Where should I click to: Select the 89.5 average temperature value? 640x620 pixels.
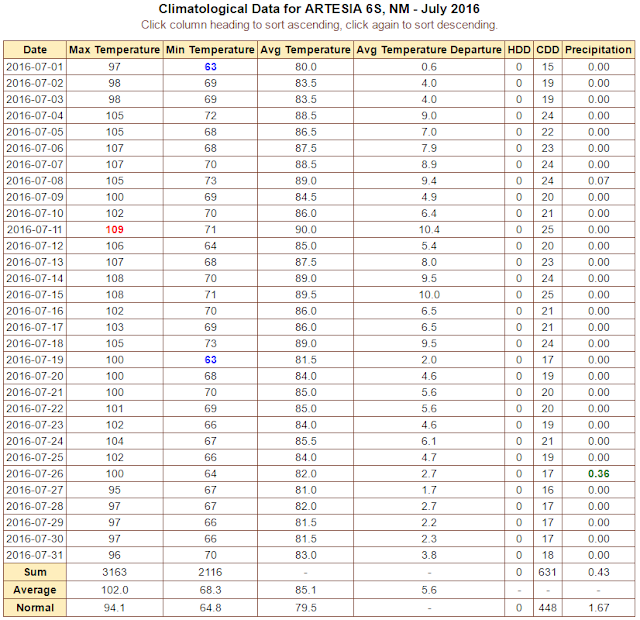click(x=305, y=295)
